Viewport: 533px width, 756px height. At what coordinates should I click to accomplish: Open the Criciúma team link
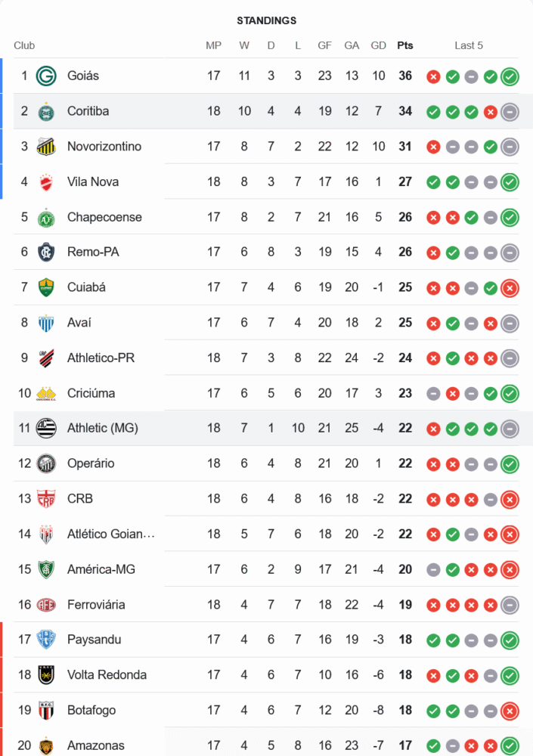tap(91, 393)
